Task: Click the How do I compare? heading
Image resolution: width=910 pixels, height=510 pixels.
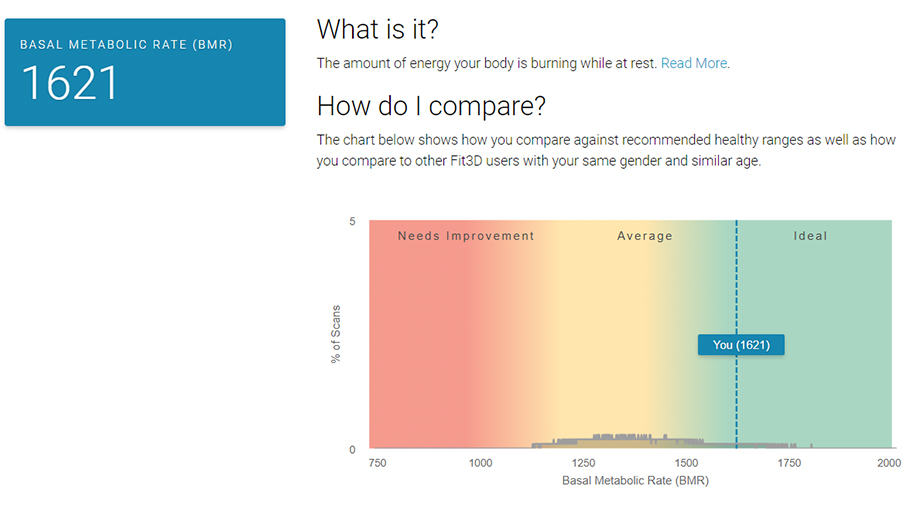Action: point(431,107)
